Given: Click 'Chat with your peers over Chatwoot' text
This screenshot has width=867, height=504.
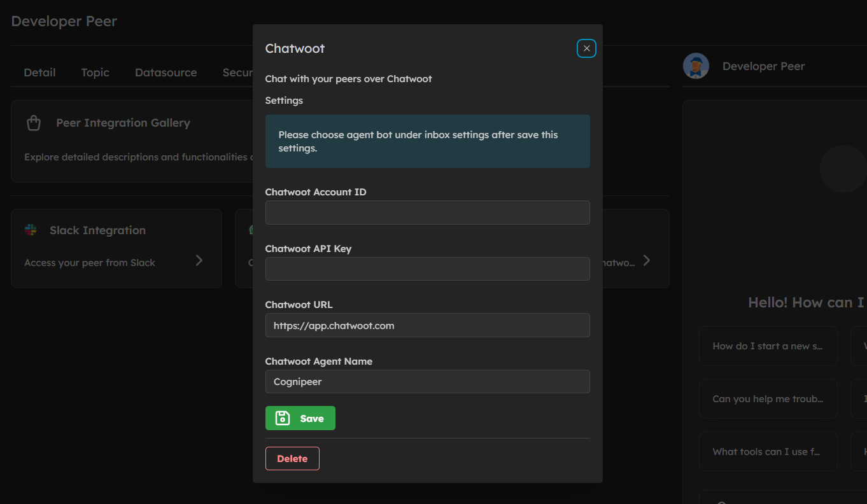Looking at the screenshot, I should [x=348, y=79].
